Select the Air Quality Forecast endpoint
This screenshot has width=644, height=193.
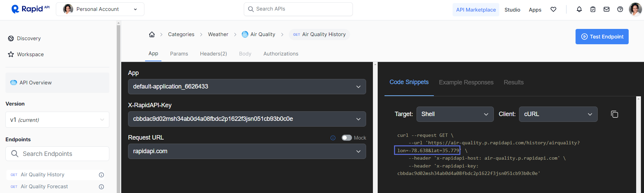pyautogui.click(x=44, y=187)
